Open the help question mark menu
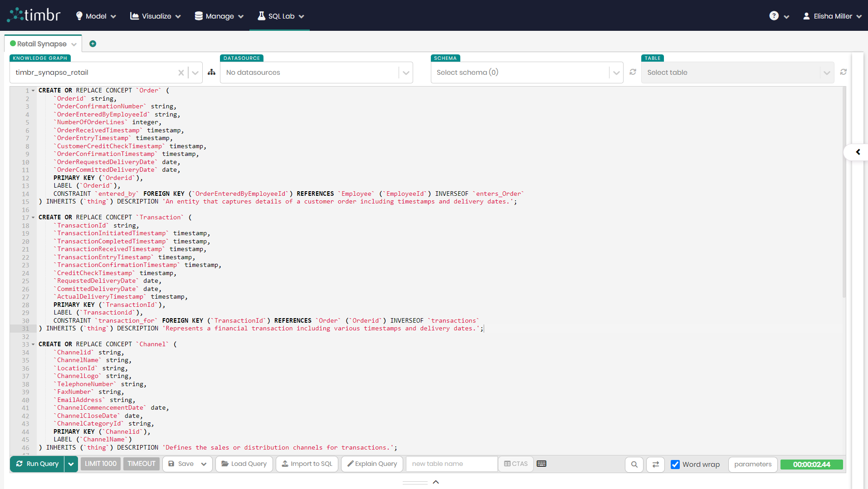The height and width of the screenshot is (489, 868). (x=779, y=16)
